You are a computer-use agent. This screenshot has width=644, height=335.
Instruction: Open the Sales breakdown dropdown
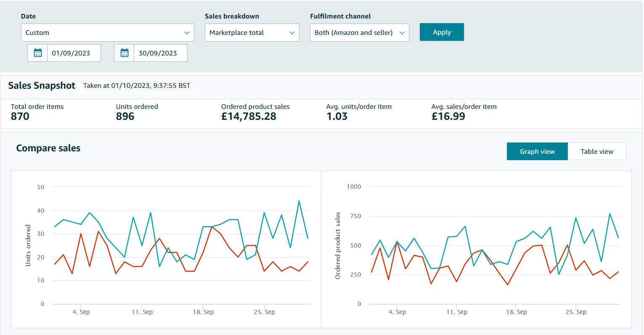[x=252, y=33]
